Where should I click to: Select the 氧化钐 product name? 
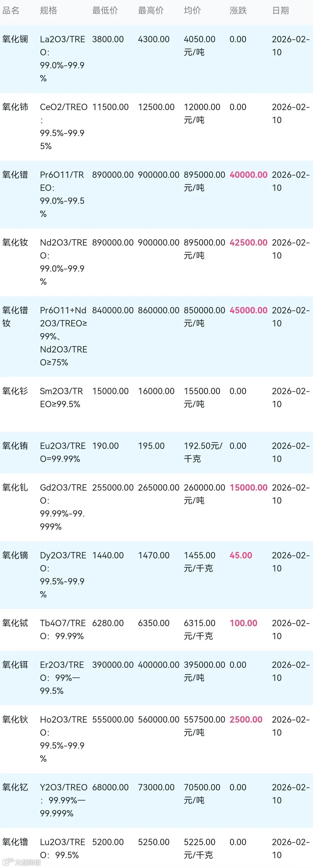click(x=15, y=391)
